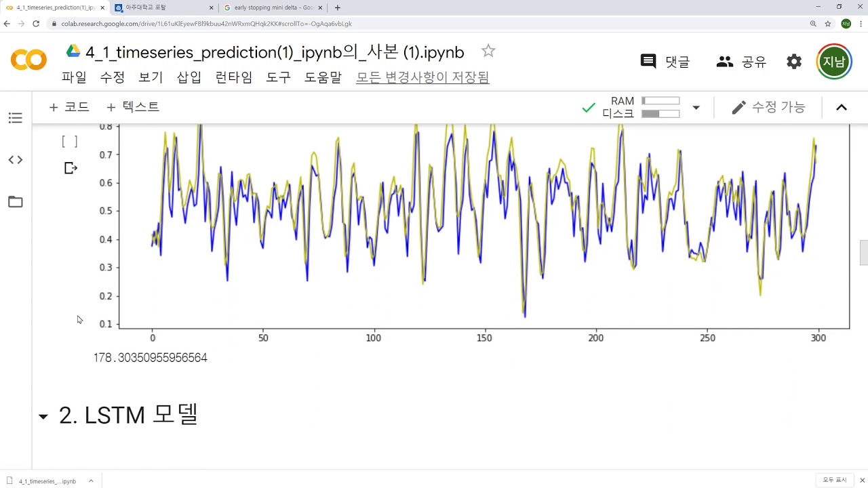
Task: Share the notebook via 공유 button
Action: 741,62
